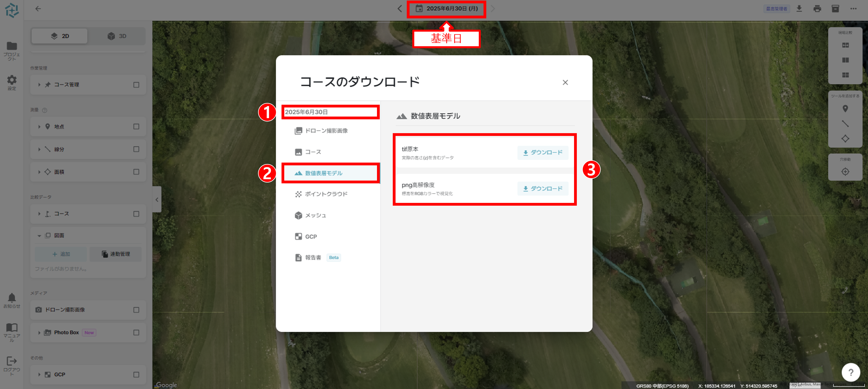This screenshot has width=868, height=389.
Task: Select the diamond area tool on right panel
Action: (x=845, y=139)
